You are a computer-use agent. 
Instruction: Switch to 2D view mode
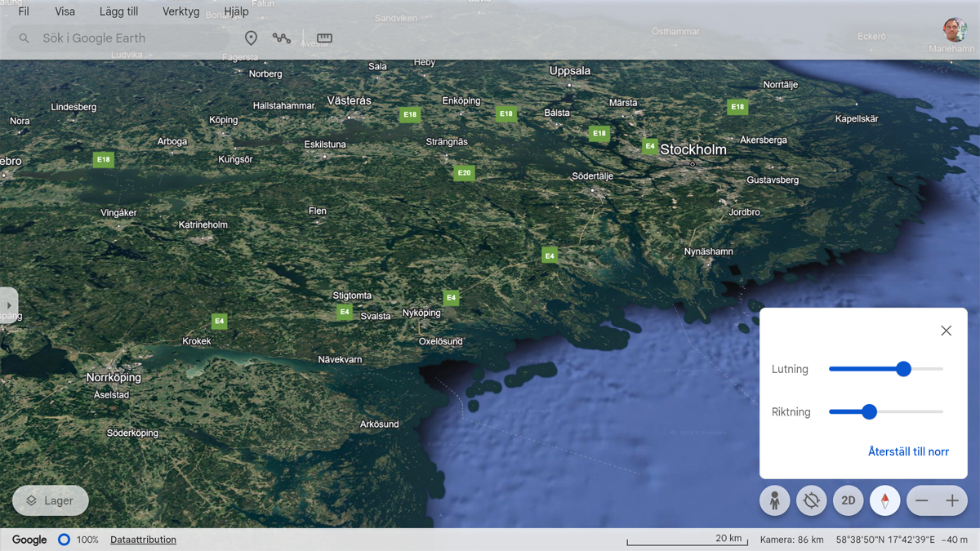pyautogui.click(x=848, y=500)
